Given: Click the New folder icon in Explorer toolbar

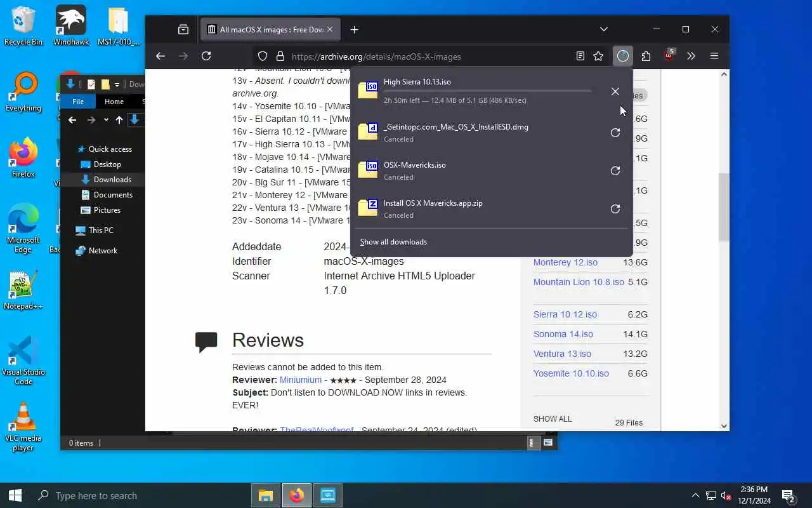Looking at the screenshot, I should tap(105, 84).
